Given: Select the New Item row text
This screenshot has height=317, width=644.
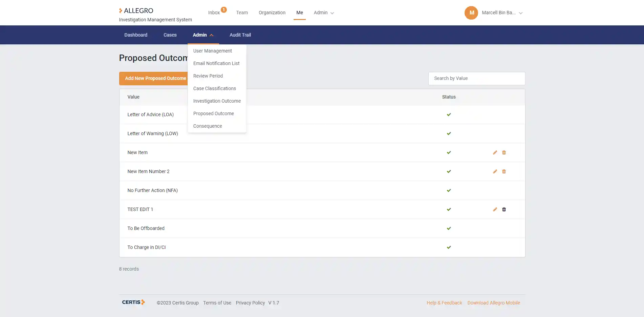Looking at the screenshot, I should [137, 152].
